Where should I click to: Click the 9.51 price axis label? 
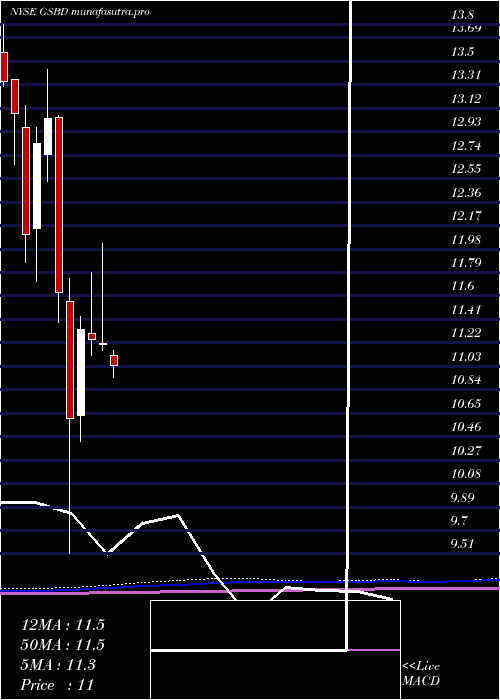pos(462,544)
